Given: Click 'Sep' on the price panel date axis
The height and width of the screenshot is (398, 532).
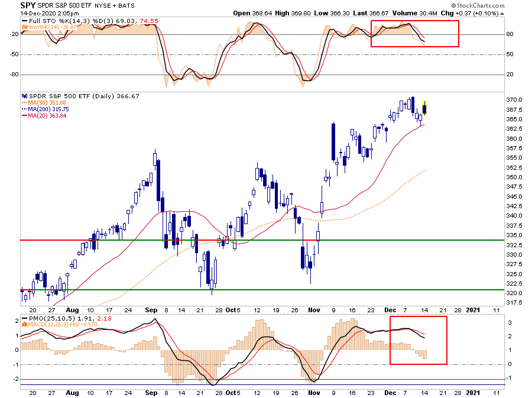Looking at the screenshot, I should (x=151, y=310).
